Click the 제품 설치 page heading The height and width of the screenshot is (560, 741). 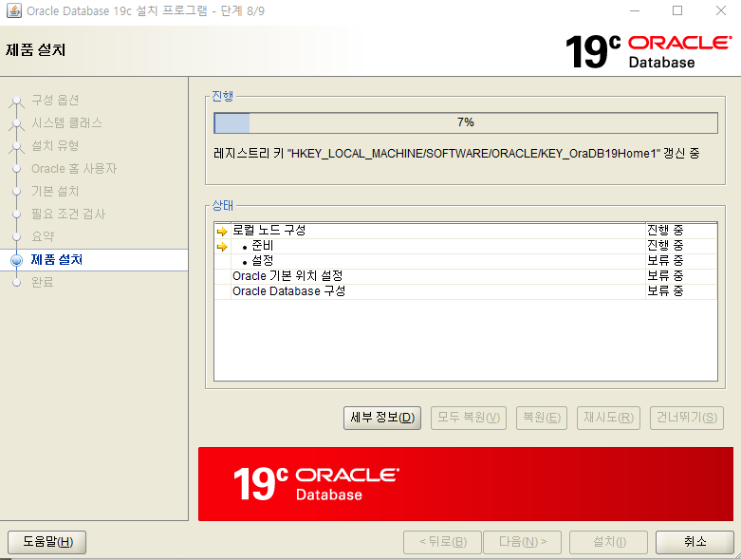pyautogui.click(x=36, y=49)
